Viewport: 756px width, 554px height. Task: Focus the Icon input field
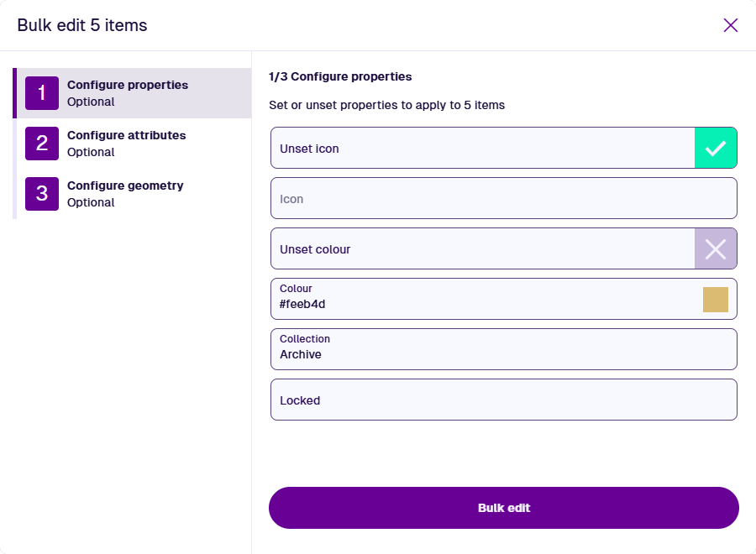504,199
